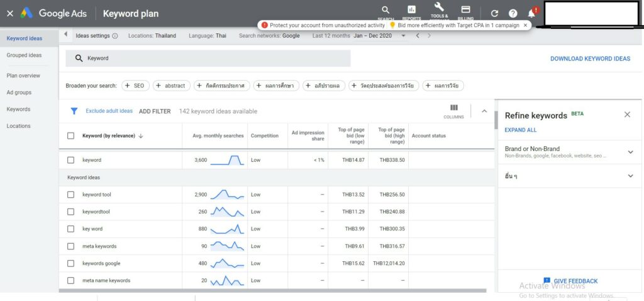Screen dimensions: 644x301
Task: Focus the Keyword search field
Action: coord(208,59)
